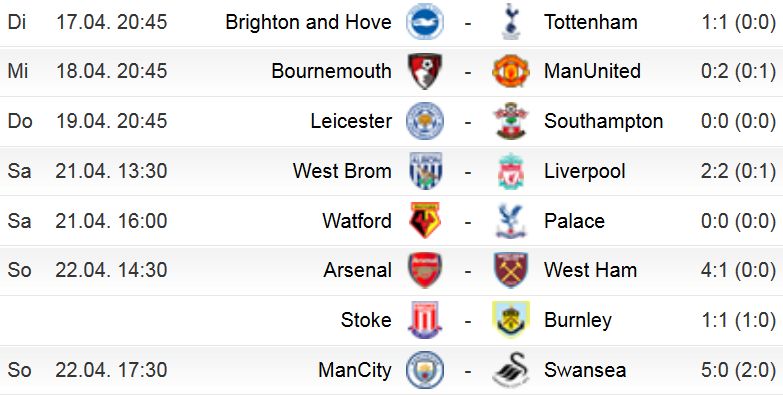Click the Liverpool liver bird crest
Image resolution: width=783 pixels, height=395 pixels.
(510, 171)
